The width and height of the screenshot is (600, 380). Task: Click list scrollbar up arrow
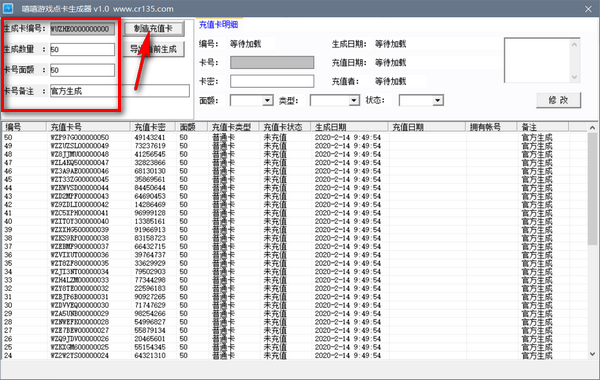click(592, 127)
